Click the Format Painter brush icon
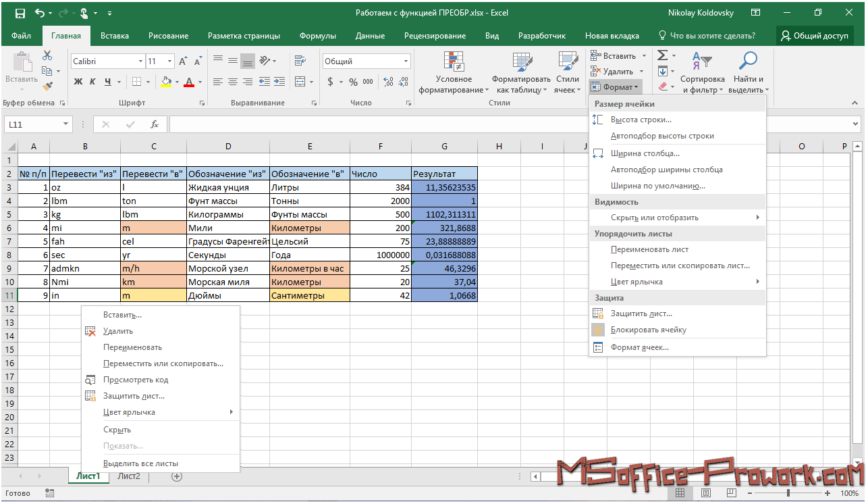The image size is (868, 504). point(47,86)
